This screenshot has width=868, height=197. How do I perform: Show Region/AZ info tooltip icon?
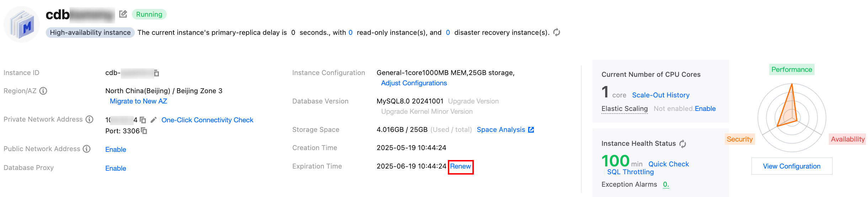43,91
